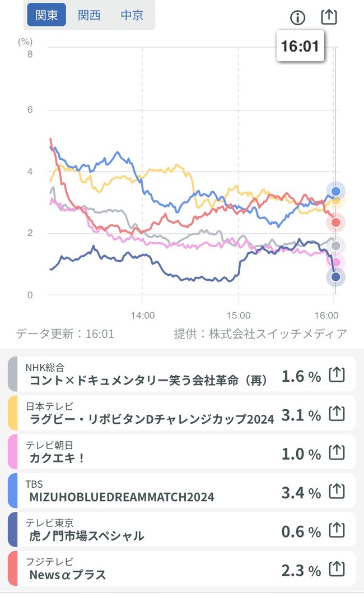
Task: Share the フジテレビ Newsαプラス rating
Action: (x=337, y=569)
